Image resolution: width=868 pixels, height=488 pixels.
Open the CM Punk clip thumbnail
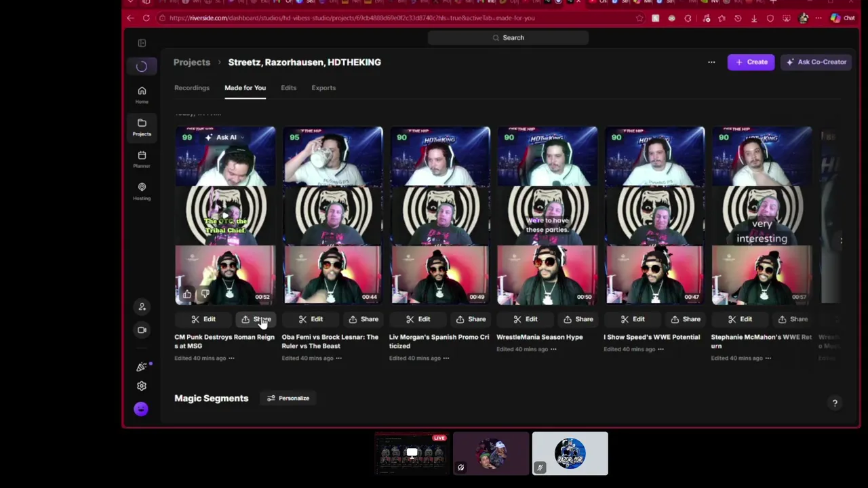225,216
